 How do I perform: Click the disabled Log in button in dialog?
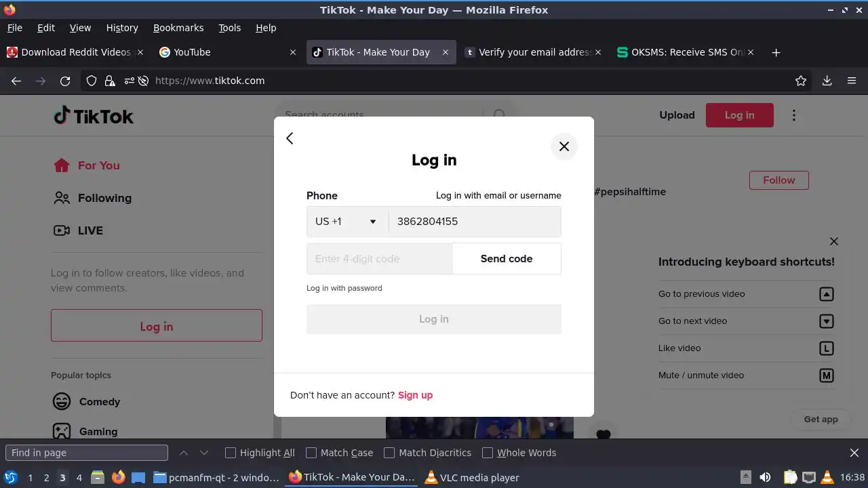click(434, 319)
